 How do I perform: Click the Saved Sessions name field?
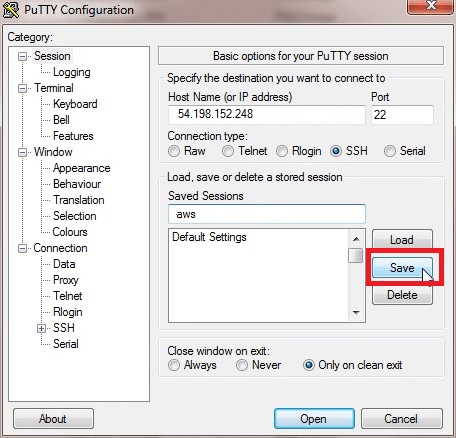tap(267, 214)
